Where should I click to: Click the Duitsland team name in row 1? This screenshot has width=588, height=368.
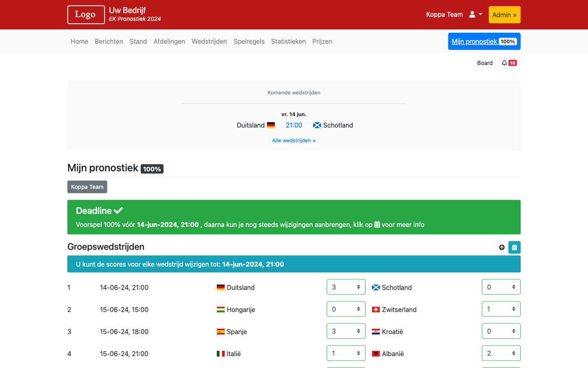(x=241, y=287)
